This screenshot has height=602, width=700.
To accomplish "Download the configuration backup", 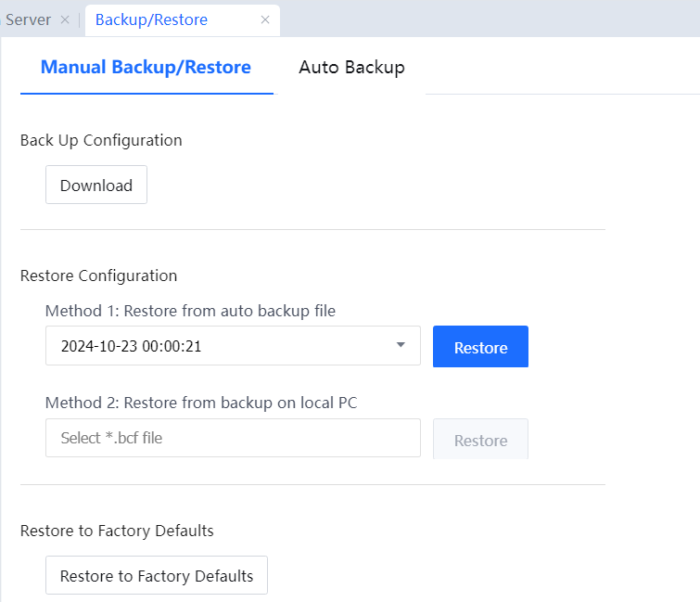I will pos(96,185).
